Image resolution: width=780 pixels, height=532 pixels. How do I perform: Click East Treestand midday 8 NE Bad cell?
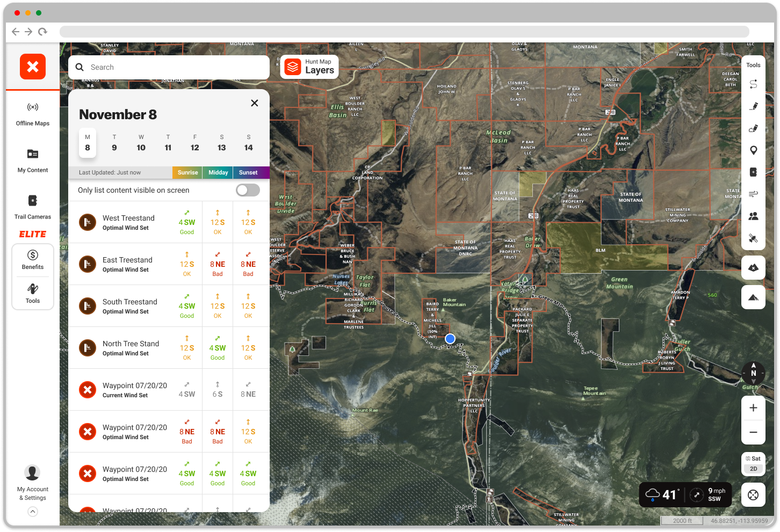218,264
